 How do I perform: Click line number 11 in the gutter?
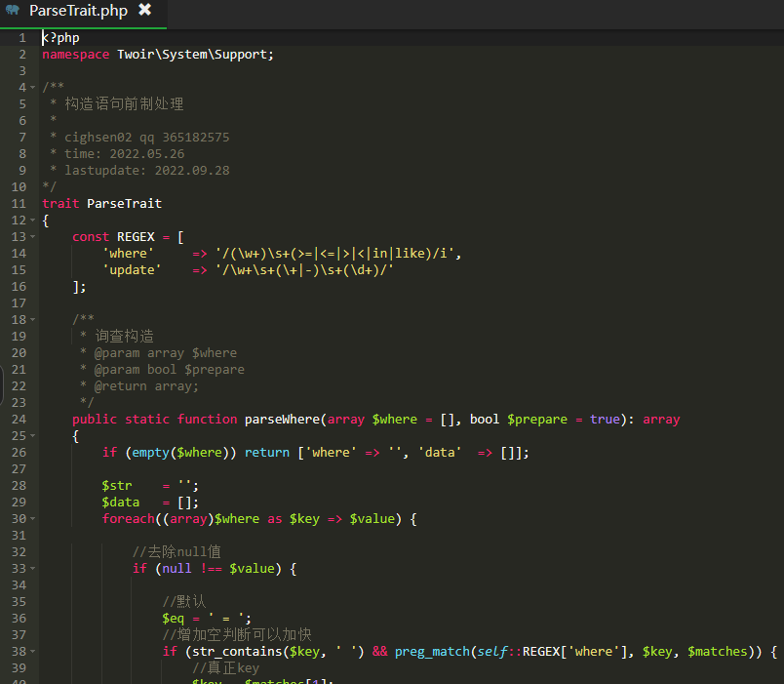[x=19, y=203]
